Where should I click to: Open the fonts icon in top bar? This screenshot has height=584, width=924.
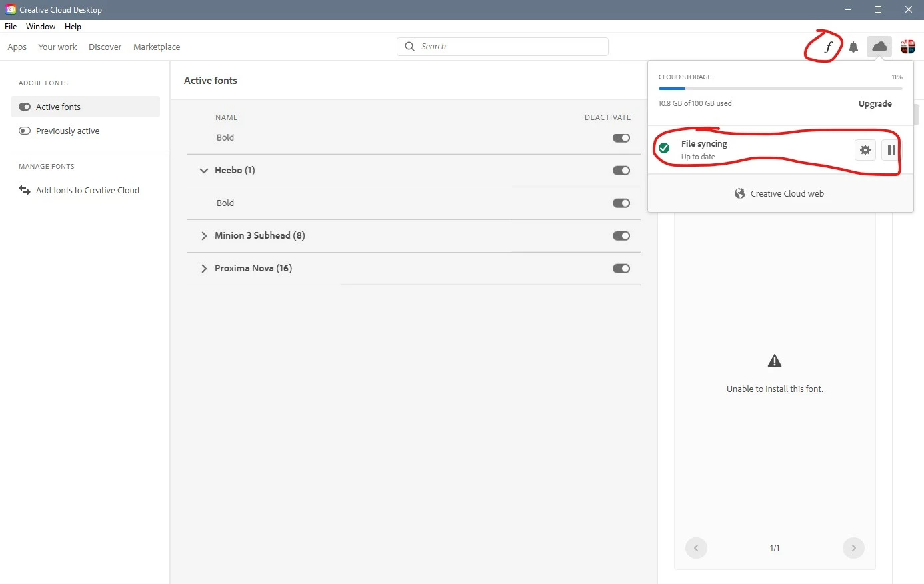click(828, 47)
